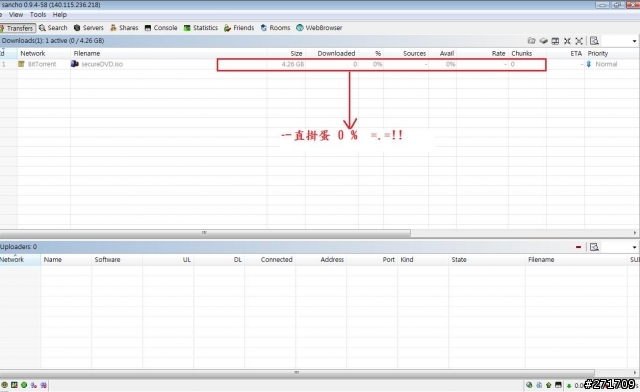Click the globe icon in the status bar

(529, 385)
